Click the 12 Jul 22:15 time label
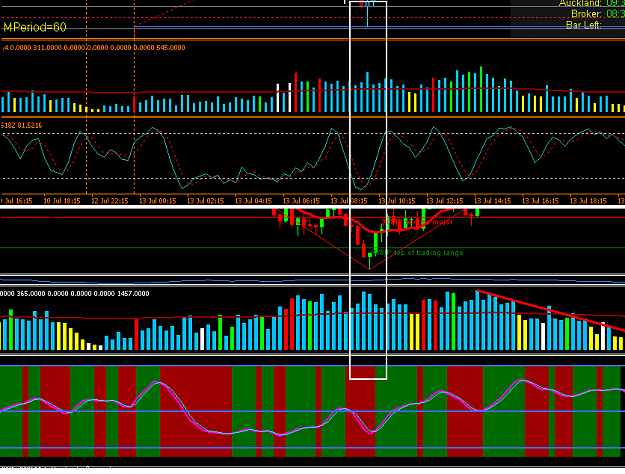625x474 pixels. pyautogui.click(x=110, y=201)
